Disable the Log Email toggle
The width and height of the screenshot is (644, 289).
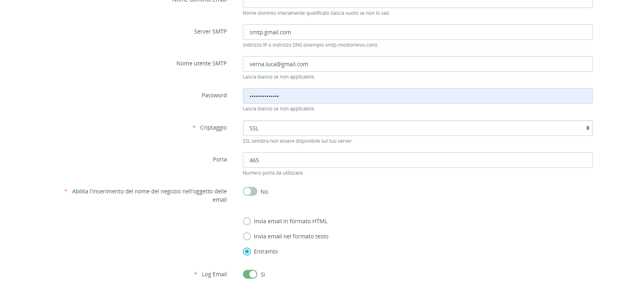click(x=250, y=274)
